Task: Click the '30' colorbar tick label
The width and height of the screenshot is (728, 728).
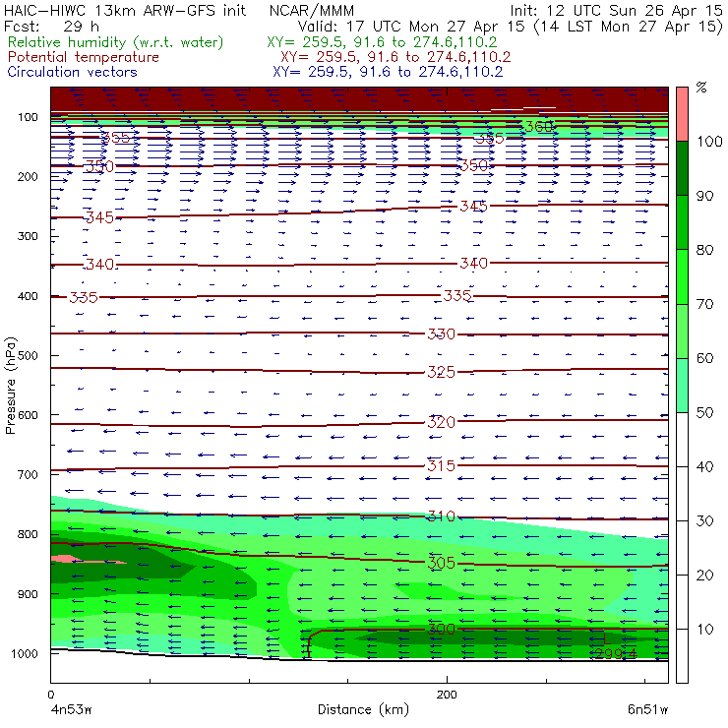Action: [704, 521]
